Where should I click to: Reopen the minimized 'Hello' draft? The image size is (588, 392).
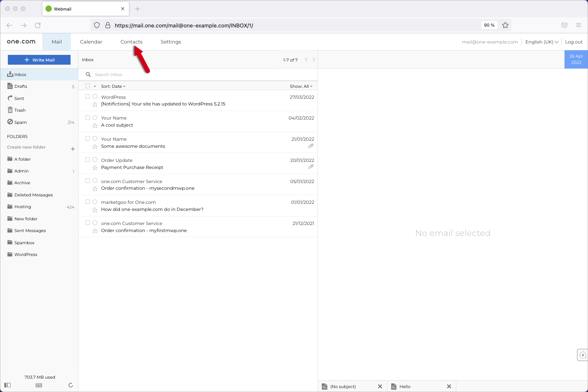pos(405,386)
